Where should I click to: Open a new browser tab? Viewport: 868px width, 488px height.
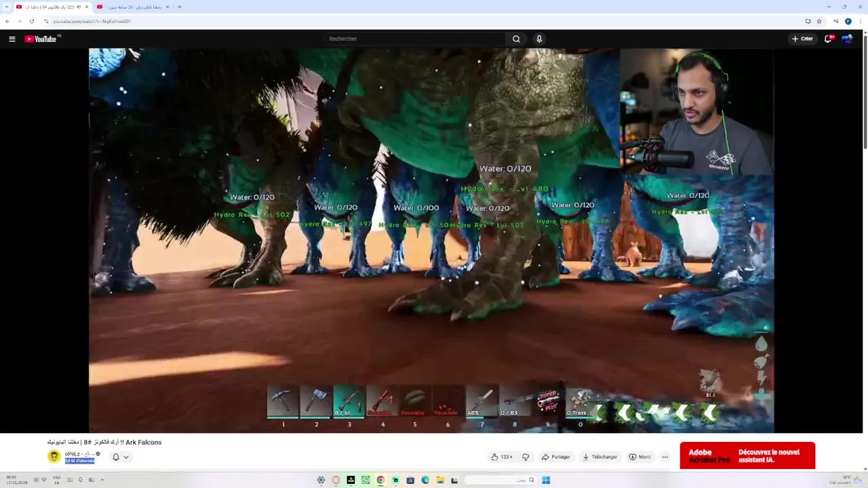[180, 7]
